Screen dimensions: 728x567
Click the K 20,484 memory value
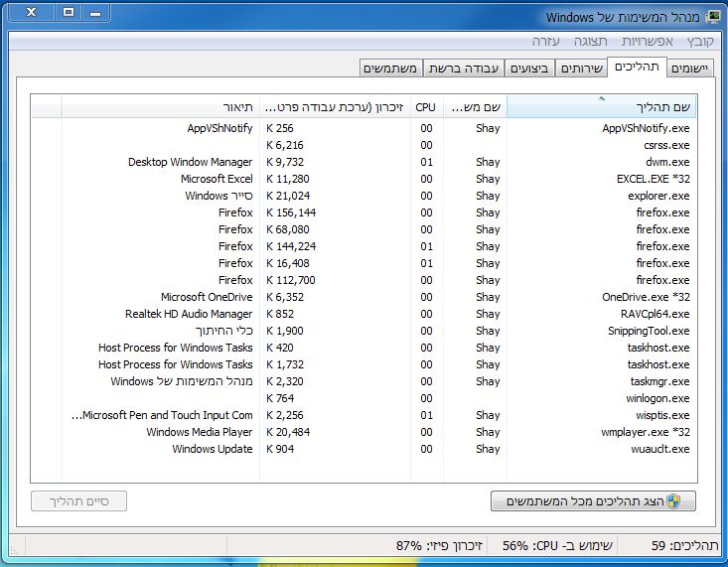(x=288, y=432)
